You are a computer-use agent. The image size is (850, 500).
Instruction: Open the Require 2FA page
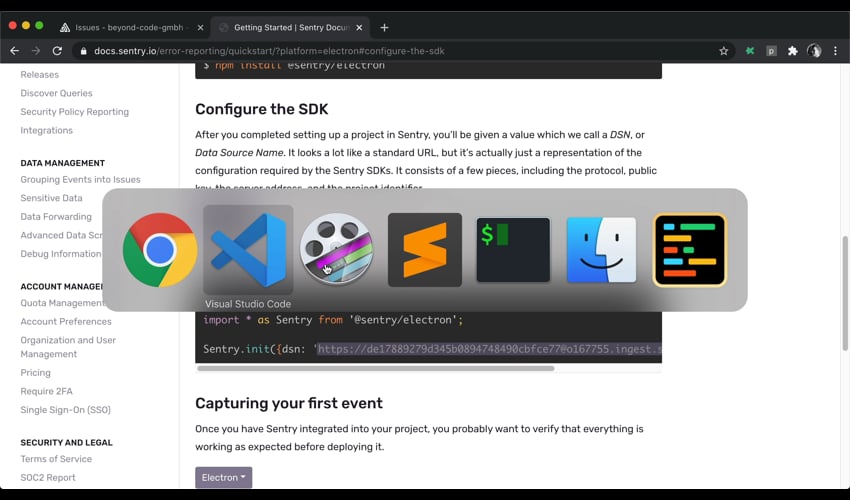pyautogui.click(x=47, y=392)
